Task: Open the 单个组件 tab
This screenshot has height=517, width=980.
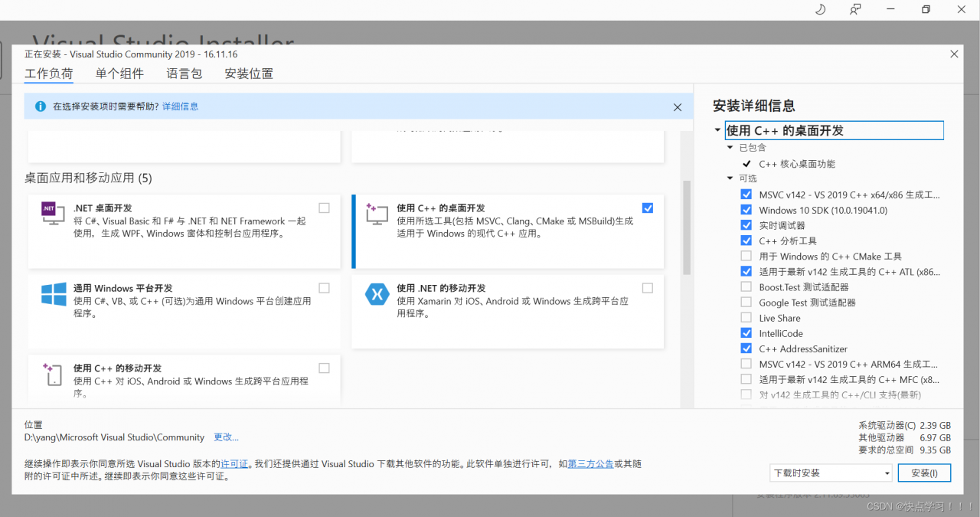Action: 119,74
